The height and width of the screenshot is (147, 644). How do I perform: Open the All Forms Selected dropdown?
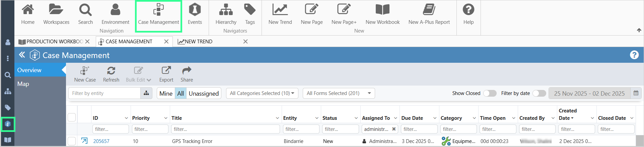(339, 93)
